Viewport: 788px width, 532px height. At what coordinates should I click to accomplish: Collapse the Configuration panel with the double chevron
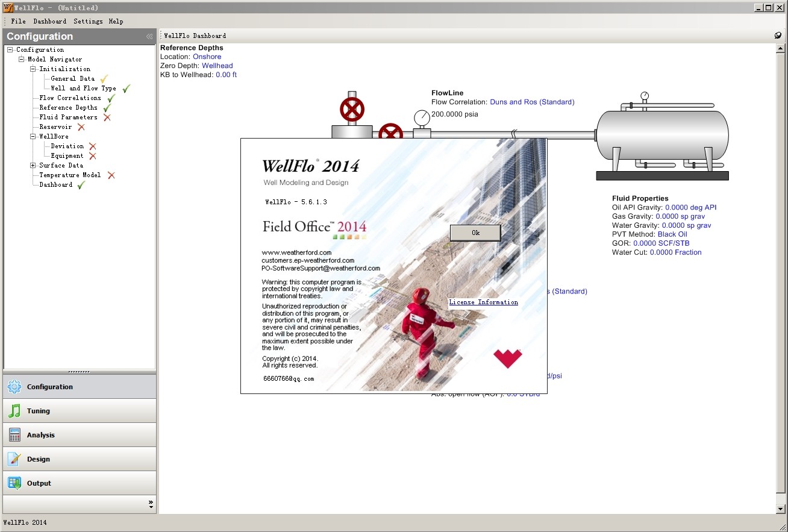tap(149, 37)
